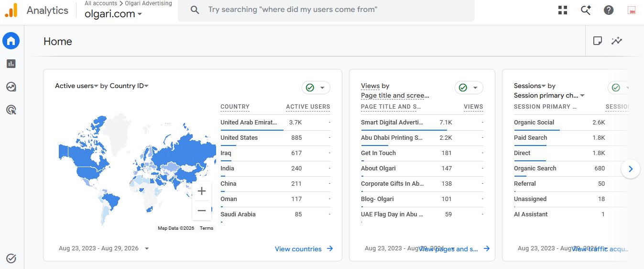Click the search input field
The image size is (644, 269).
coord(326,10)
